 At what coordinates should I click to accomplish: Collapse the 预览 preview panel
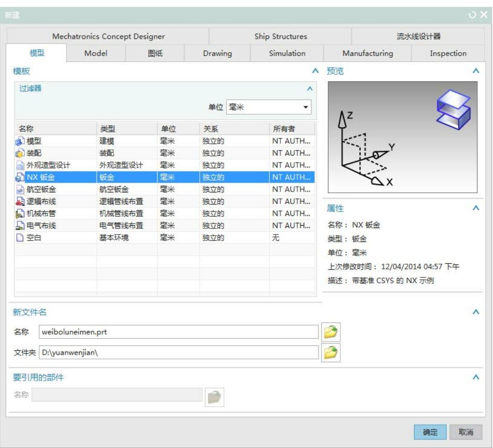click(x=476, y=71)
